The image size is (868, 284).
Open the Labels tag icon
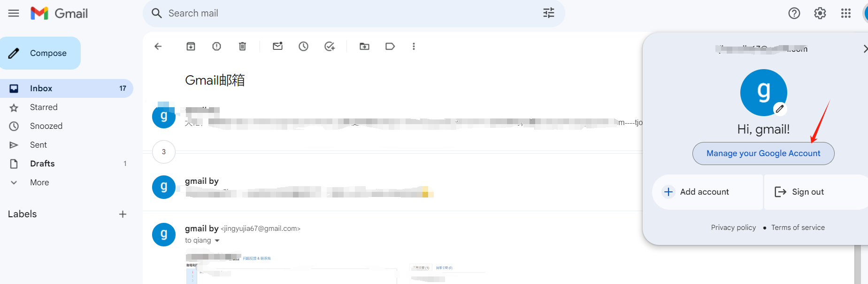click(x=390, y=46)
